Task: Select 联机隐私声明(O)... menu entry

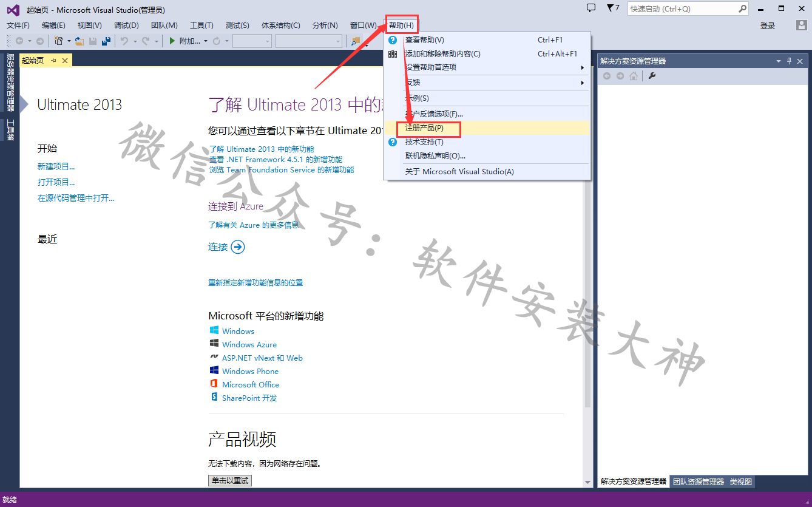Action: pyautogui.click(x=487, y=156)
